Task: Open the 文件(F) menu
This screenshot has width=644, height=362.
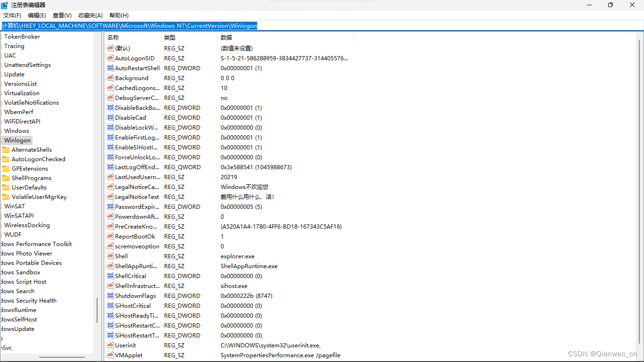Action: (x=12, y=16)
